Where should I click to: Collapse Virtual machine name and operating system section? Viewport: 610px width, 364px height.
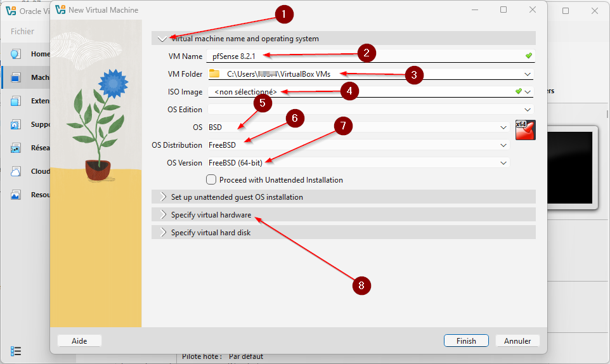point(163,39)
